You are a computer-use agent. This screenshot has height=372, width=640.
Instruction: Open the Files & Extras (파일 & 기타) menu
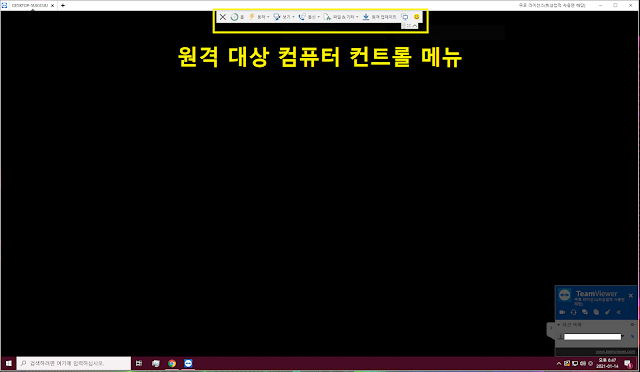tap(341, 17)
